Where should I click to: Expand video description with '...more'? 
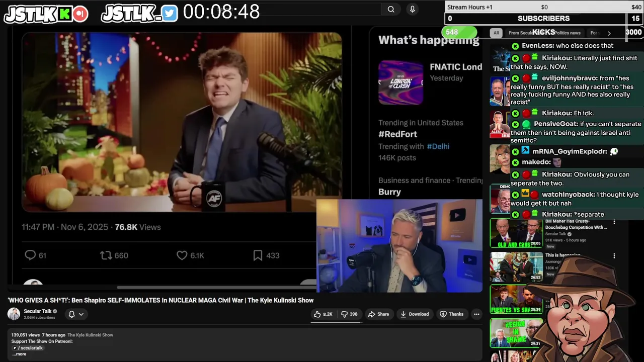[19, 354]
